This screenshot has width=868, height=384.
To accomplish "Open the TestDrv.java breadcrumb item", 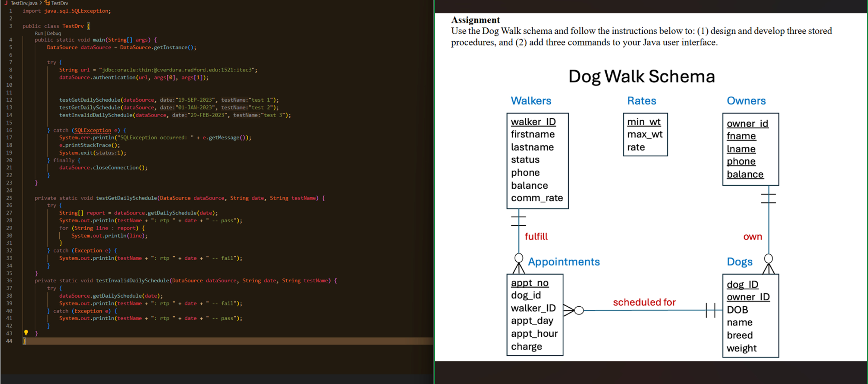I will click(24, 3).
